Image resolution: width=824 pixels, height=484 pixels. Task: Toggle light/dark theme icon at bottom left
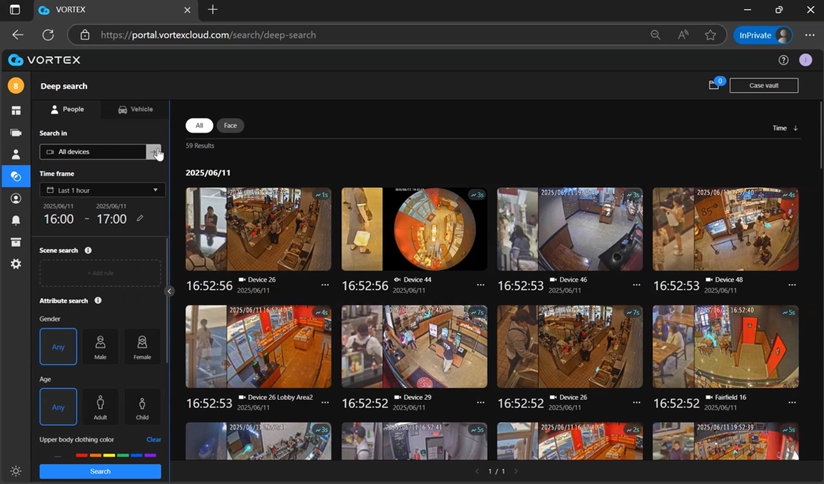[16, 471]
